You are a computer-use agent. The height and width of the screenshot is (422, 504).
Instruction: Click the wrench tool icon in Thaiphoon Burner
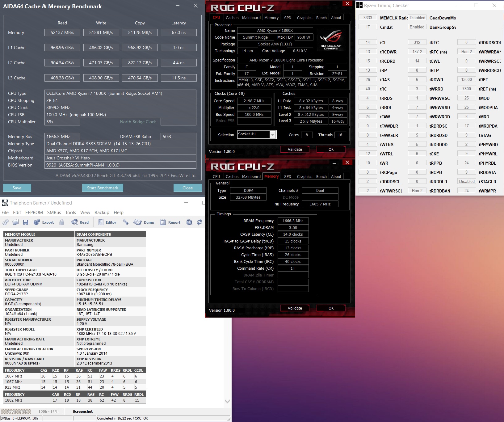tap(125, 222)
